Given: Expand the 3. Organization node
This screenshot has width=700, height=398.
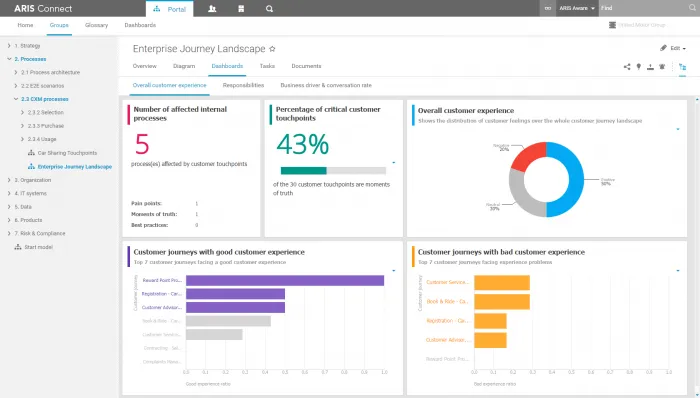Looking at the screenshot, I should tap(9, 180).
